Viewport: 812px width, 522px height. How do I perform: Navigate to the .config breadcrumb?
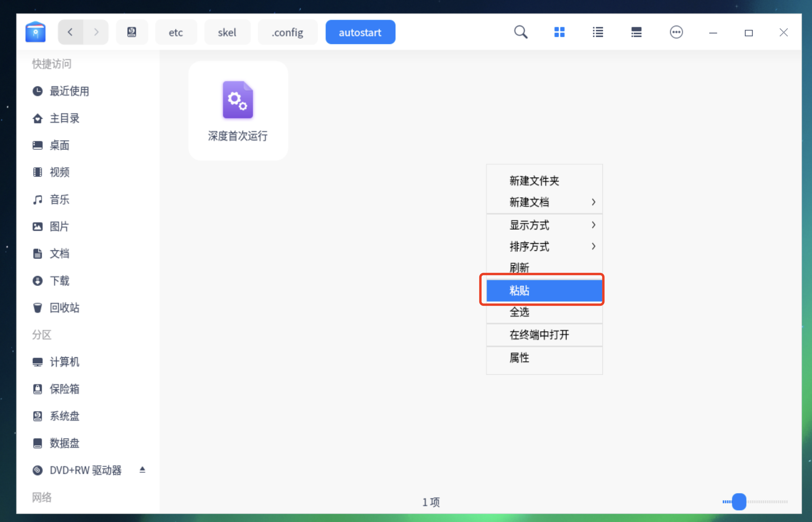[288, 32]
